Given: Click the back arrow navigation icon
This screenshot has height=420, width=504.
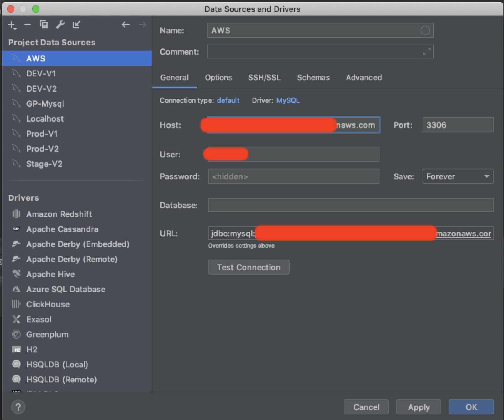Looking at the screenshot, I should click(x=126, y=24).
